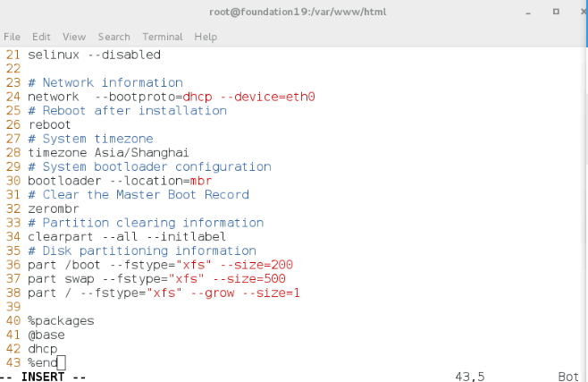Click '--size=500' on the swap partition line
Viewport: 588px width, 382px height.
coord(249,279)
